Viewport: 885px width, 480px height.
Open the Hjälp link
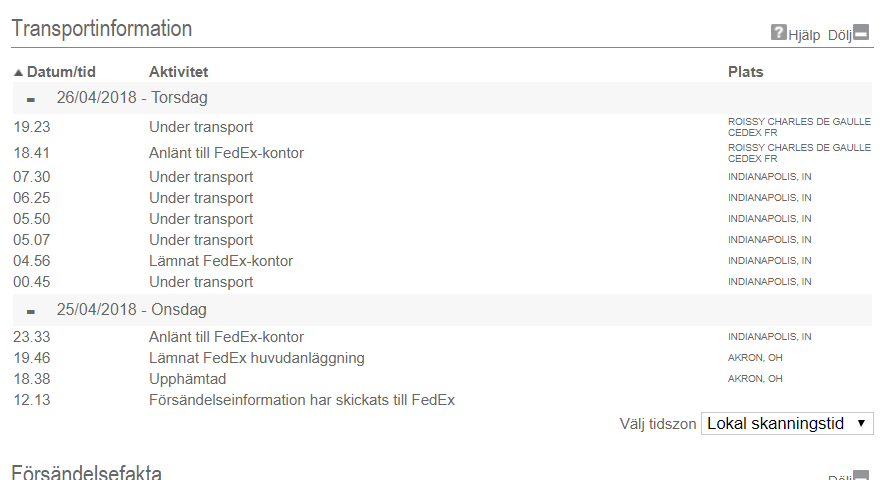(804, 35)
